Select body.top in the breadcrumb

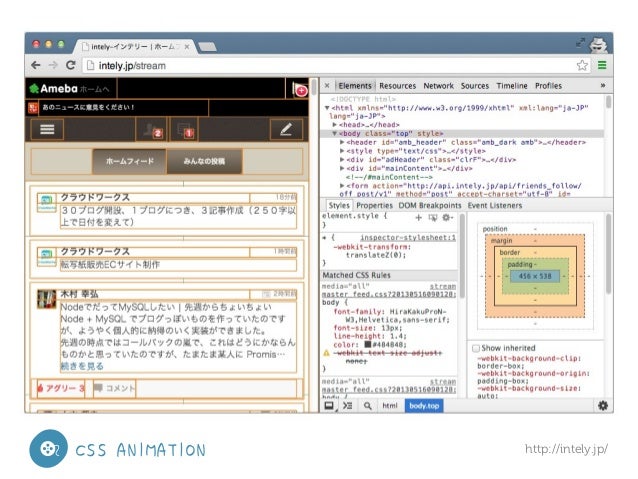click(x=424, y=406)
